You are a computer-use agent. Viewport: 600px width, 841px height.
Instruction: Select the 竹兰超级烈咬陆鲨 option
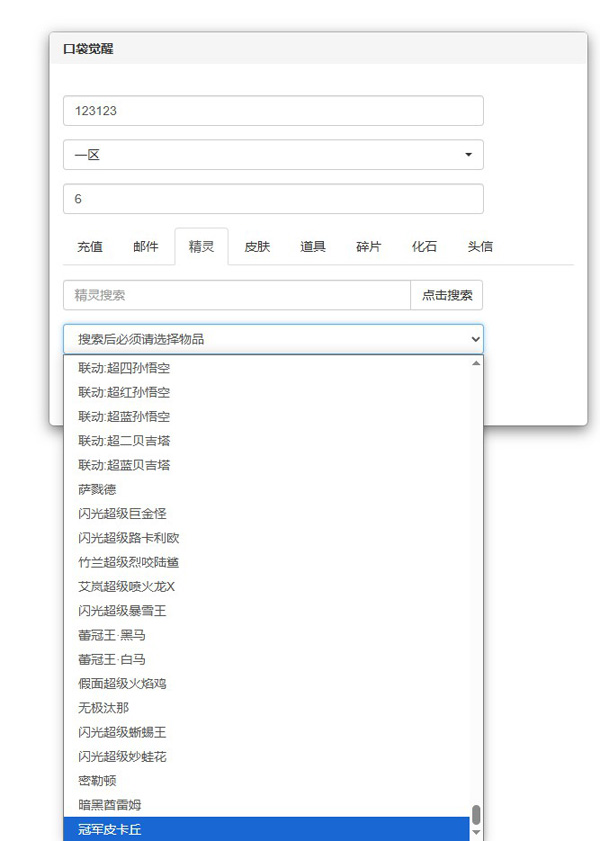click(266, 562)
